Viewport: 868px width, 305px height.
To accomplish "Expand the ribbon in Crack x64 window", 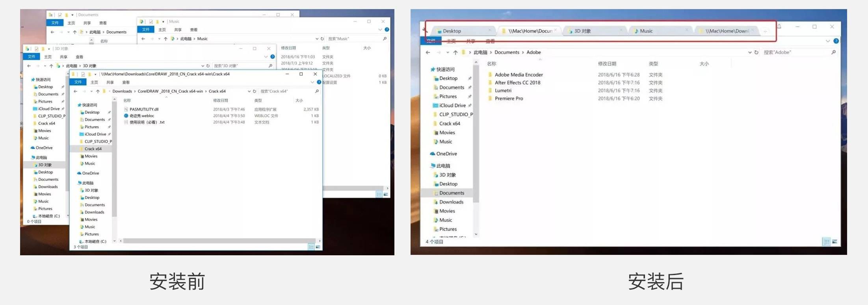I will [312, 82].
